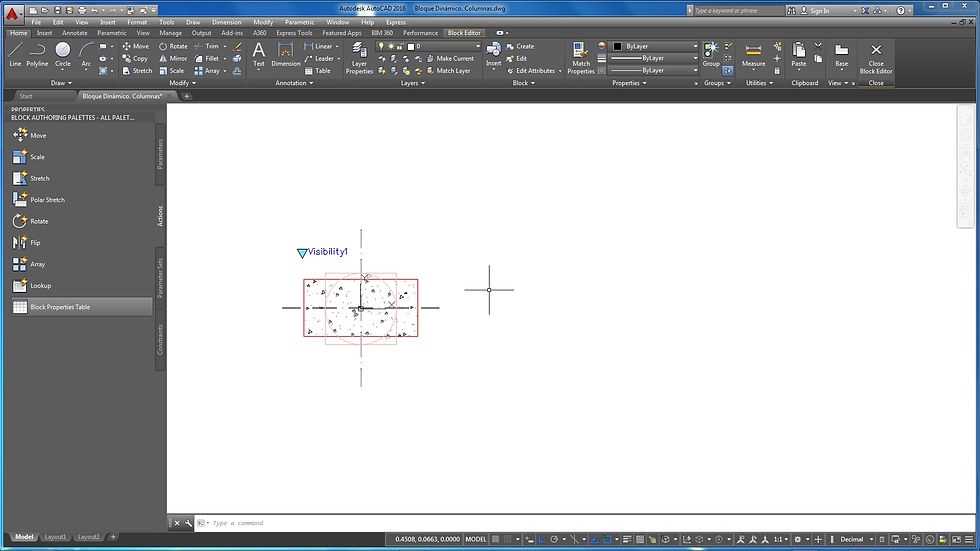Viewport: 980px width, 551px height.
Task: Click Make Current layer button
Action: pos(450,59)
